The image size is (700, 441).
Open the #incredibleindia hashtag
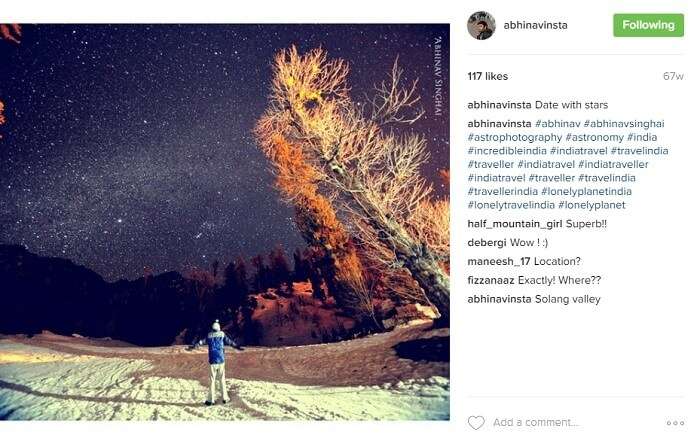click(x=507, y=151)
